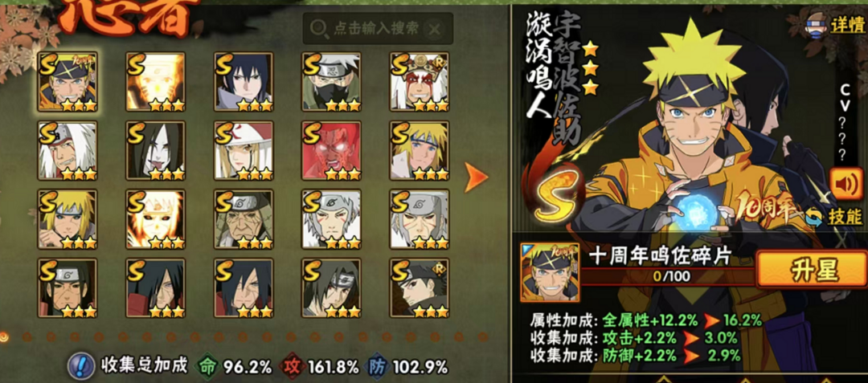Click the search input field
Image resolution: width=868 pixels, height=383 pixels.
coord(368,29)
